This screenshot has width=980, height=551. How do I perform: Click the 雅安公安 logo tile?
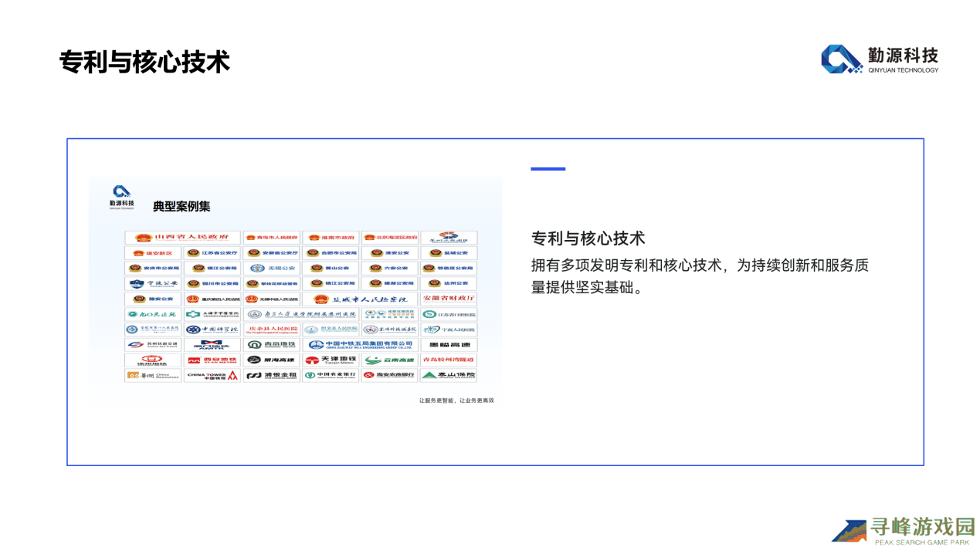click(x=153, y=299)
